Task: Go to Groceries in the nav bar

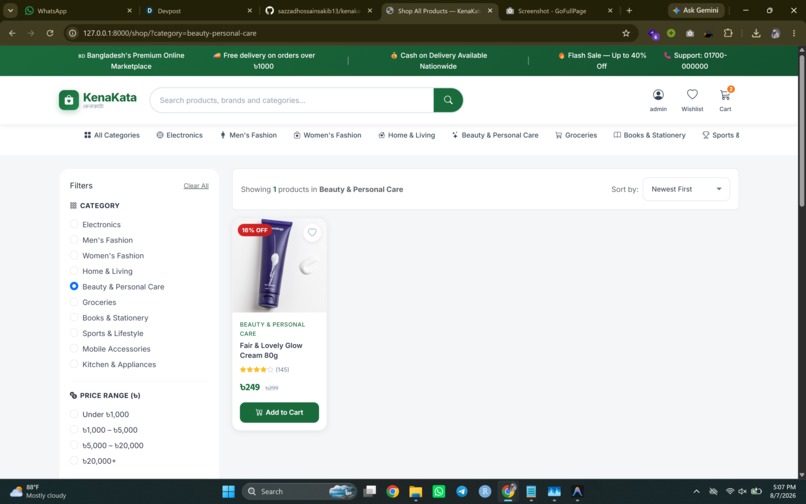Action: point(576,135)
